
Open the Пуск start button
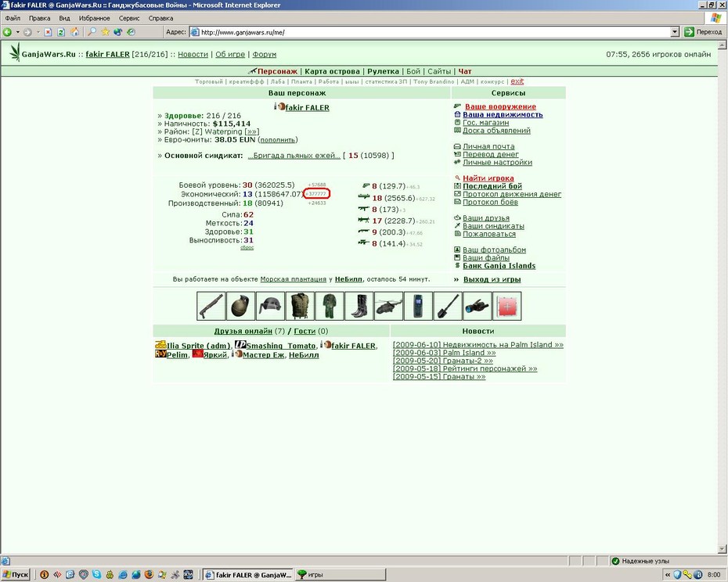click(16, 575)
